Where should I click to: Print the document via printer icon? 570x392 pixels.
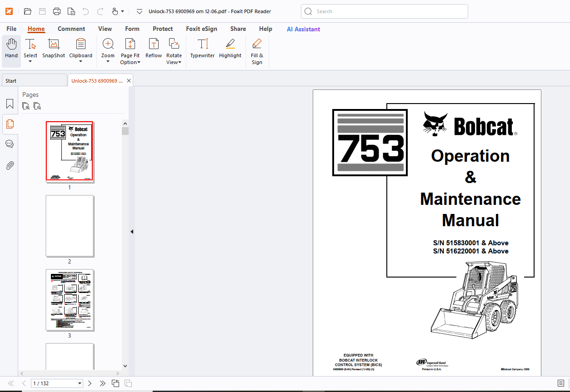tap(57, 11)
